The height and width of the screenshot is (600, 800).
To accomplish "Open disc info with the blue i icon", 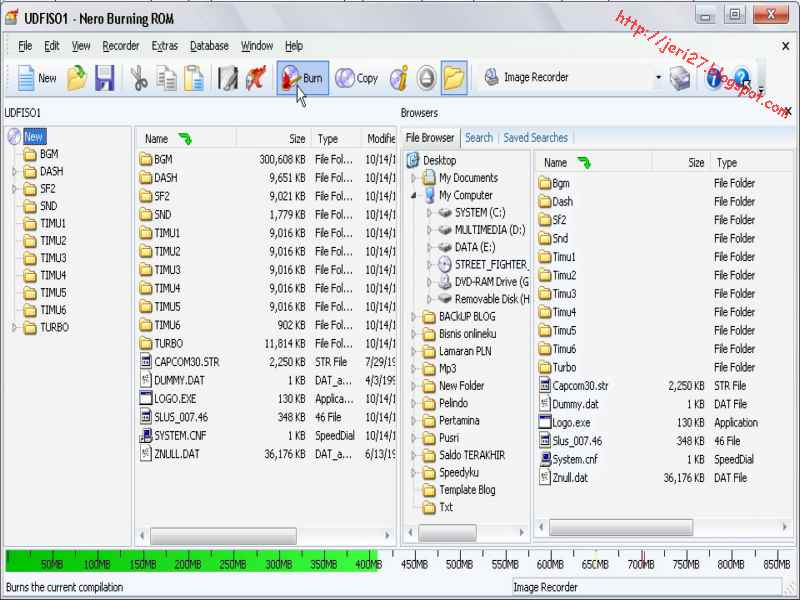I will [713, 78].
